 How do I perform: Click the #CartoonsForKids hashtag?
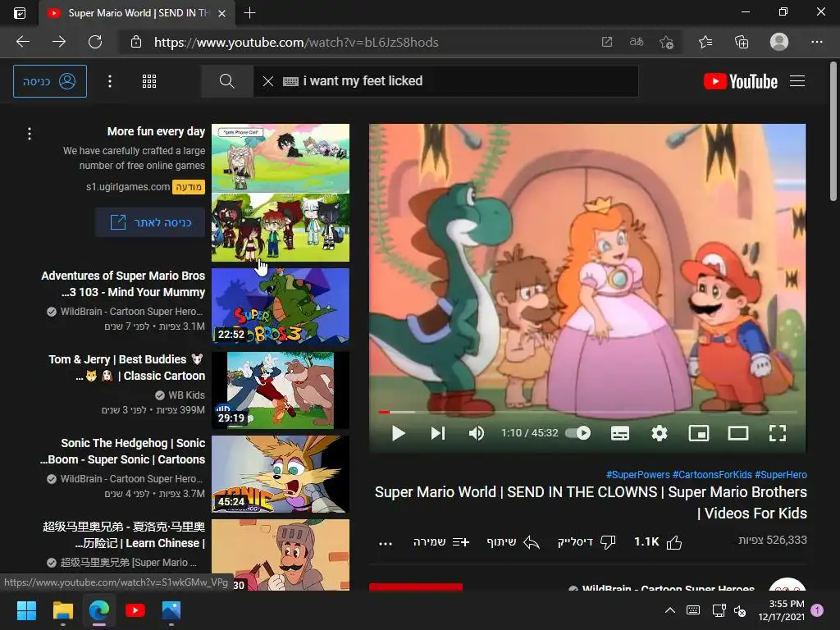point(712,475)
